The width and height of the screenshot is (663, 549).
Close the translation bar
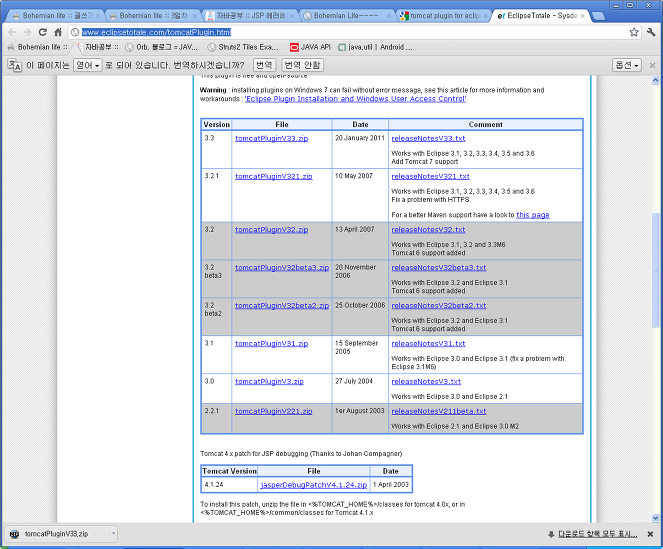pos(652,65)
